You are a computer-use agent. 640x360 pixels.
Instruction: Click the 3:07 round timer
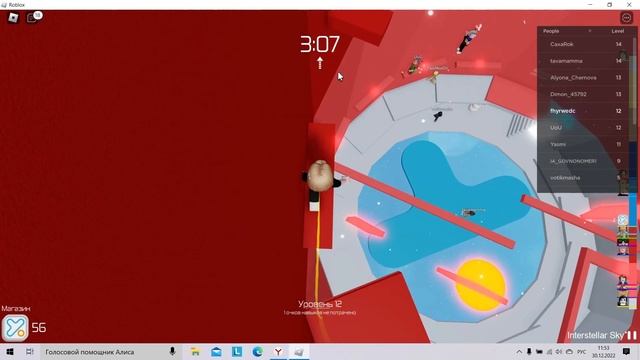pyautogui.click(x=320, y=44)
